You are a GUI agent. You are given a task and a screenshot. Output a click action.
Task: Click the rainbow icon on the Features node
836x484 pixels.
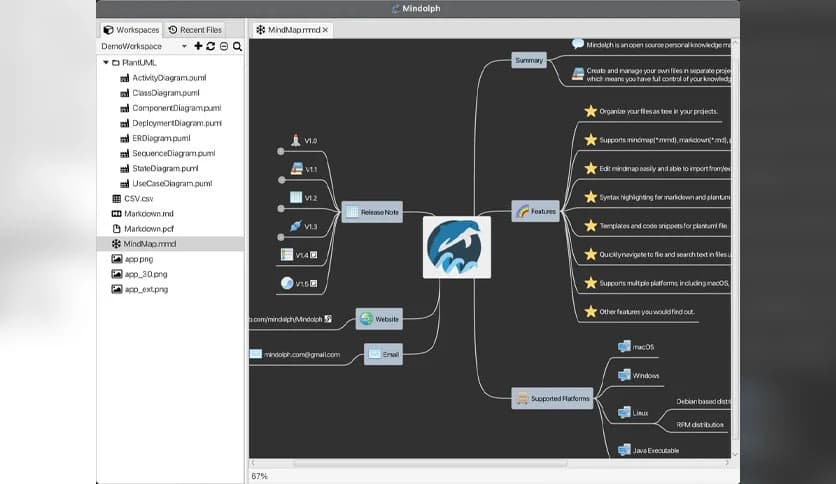522,212
